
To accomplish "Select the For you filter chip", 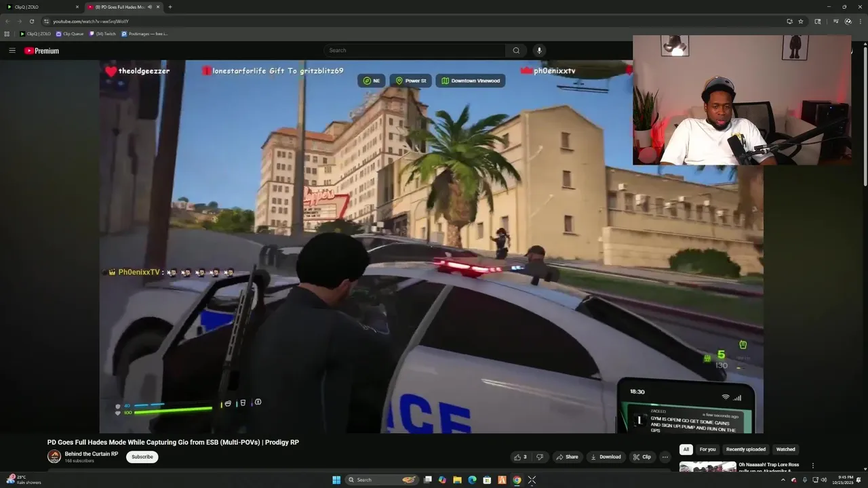I will point(707,449).
